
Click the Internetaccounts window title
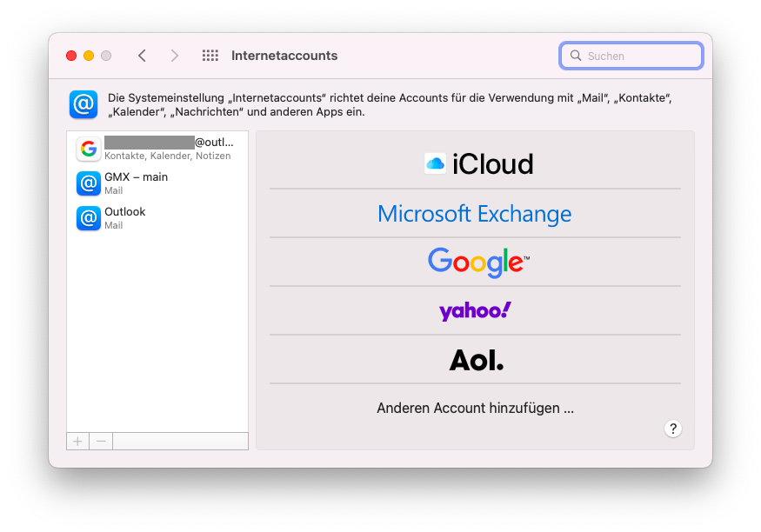pyautogui.click(x=284, y=56)
